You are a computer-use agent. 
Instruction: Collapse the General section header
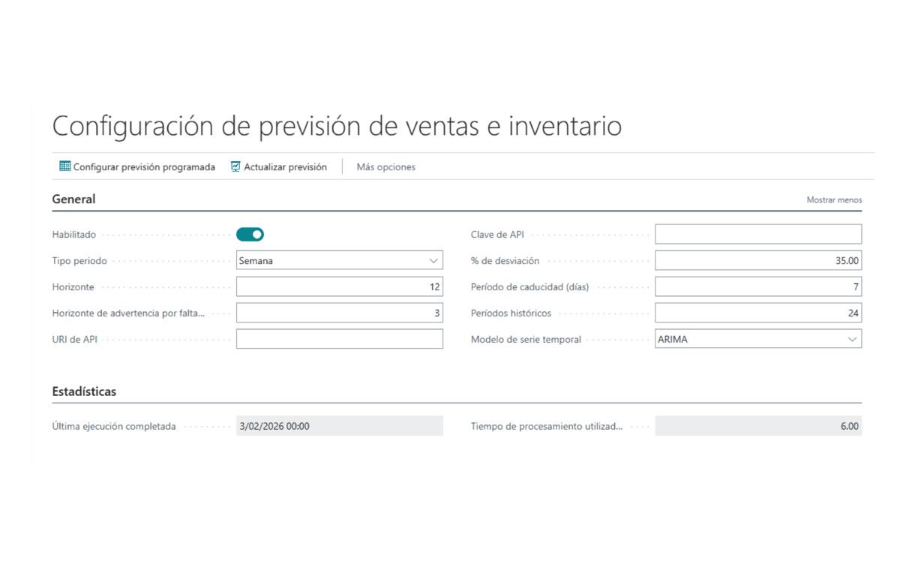coord(73,199)
